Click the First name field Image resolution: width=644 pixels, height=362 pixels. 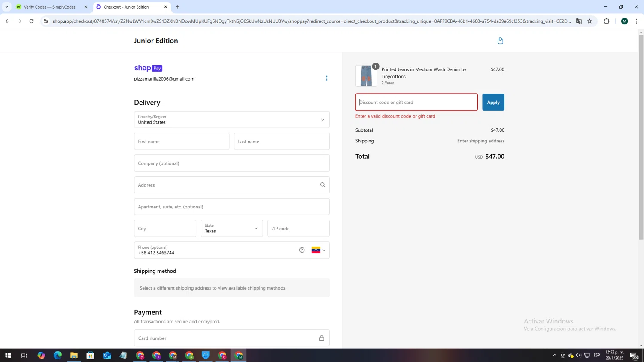pyautogui.click(x=182, y=142)
